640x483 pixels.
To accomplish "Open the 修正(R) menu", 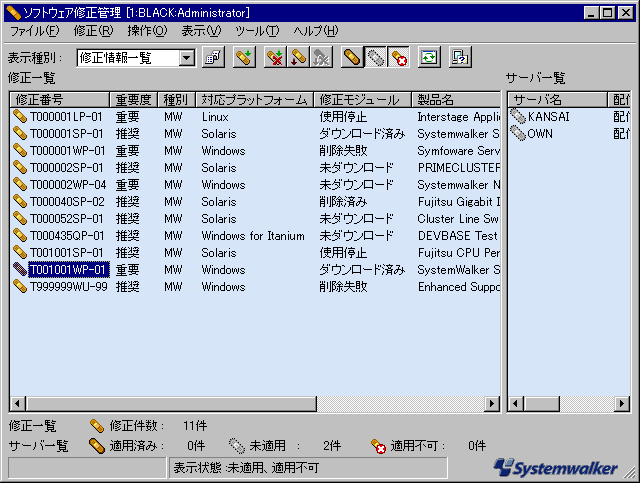I will [x=93, y=31].
